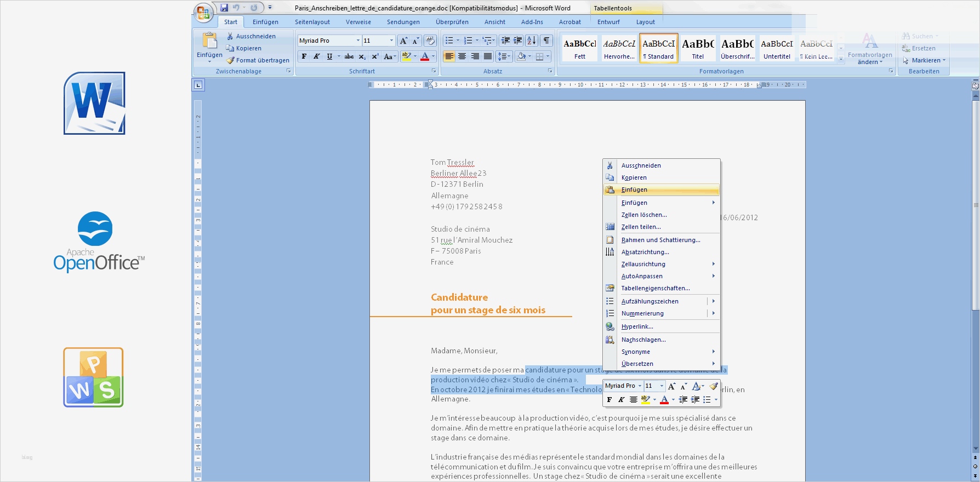Click the subscript icon in Schriftart group
This screenshot has height=482, width=980.
coord(362,56)
